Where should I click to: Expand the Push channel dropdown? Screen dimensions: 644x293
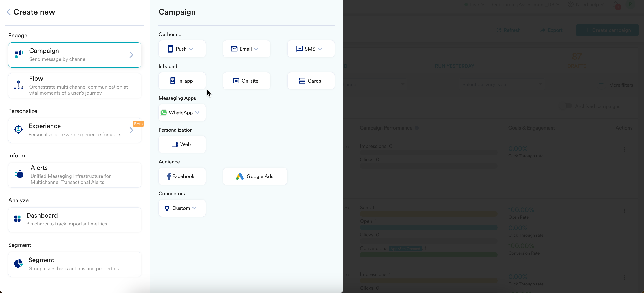[x=182, y=49]
